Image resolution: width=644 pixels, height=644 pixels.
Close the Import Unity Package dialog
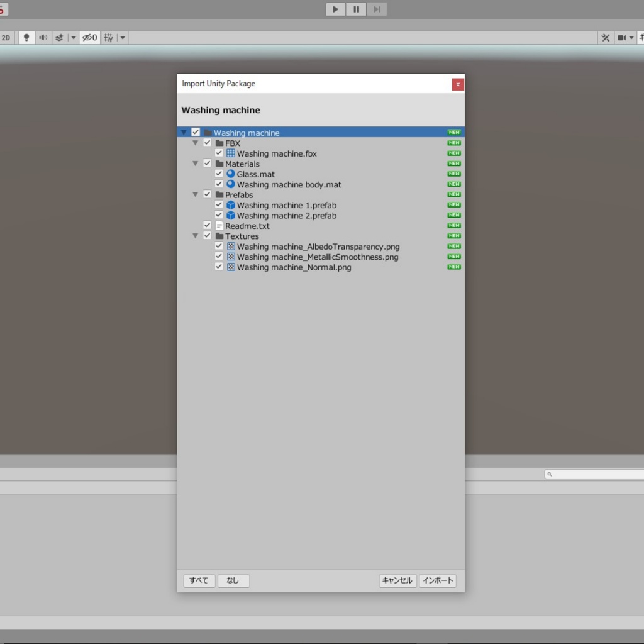[458, 84]
